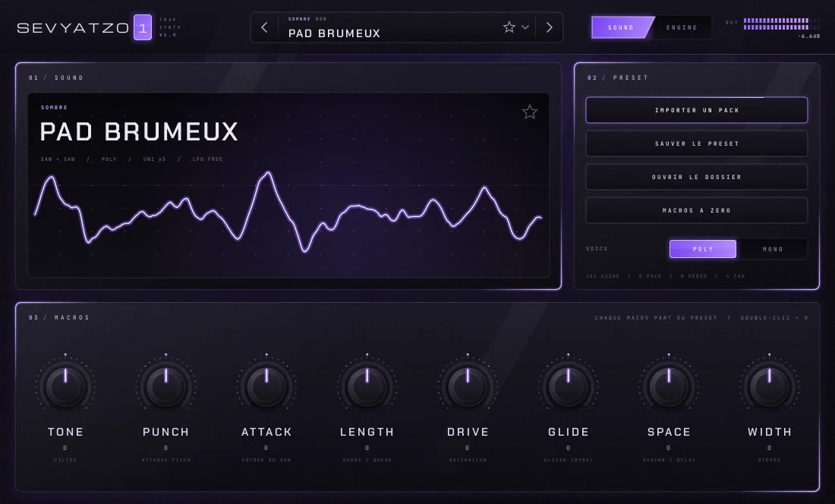Click the "SAW + SAW" oscillator tag
Viewport: 835px width, 504px height.
point(58,159)
